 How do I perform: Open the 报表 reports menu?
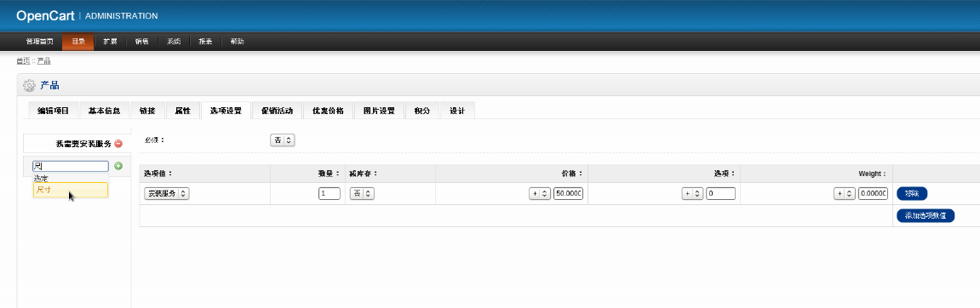click(x=205, y=42)
